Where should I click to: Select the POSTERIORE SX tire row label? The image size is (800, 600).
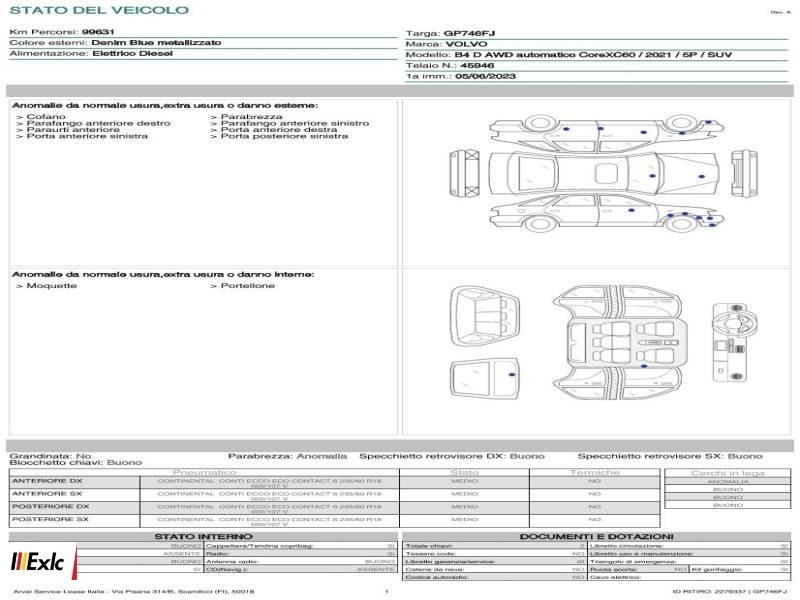[50, 519]
